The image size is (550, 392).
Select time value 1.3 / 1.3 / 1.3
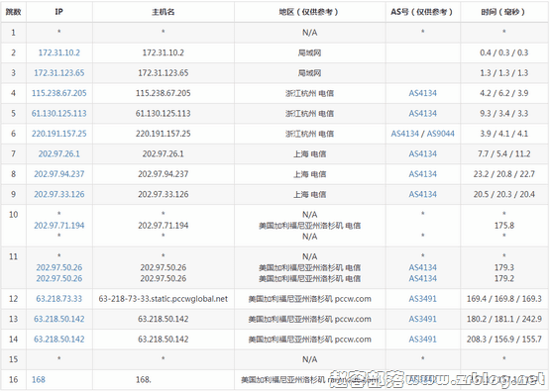coord(504,73)
